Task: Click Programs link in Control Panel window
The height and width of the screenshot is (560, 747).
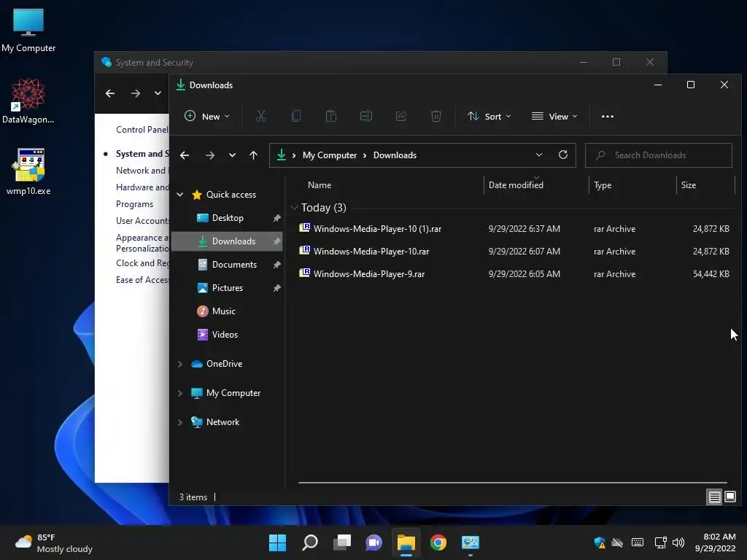Action: click(x=134, y=204)
